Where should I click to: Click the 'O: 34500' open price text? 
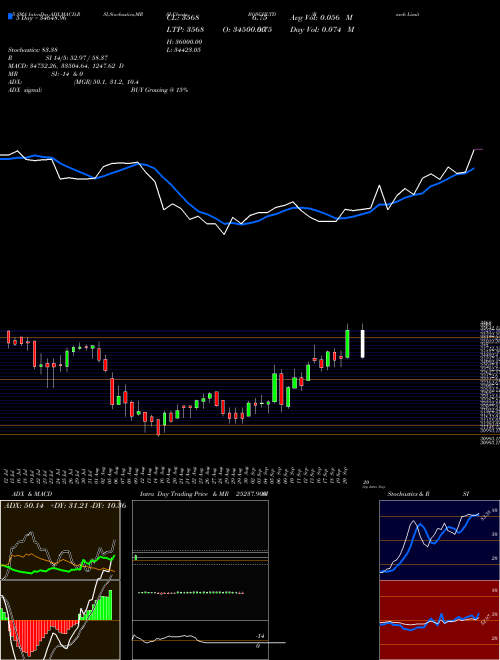tap(247, 29)
